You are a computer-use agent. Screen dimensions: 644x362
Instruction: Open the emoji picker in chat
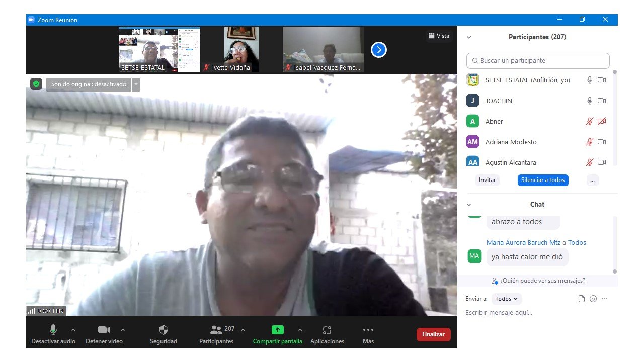593,299
